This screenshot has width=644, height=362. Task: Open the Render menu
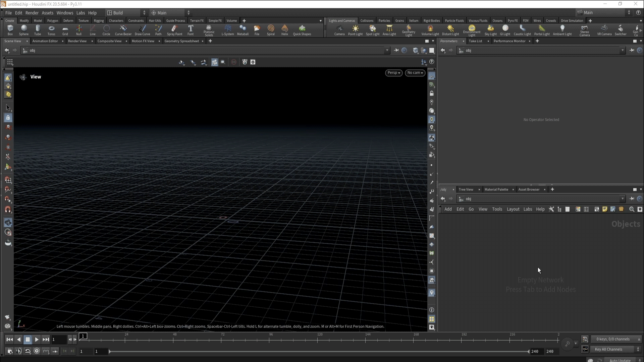point(32,13)
